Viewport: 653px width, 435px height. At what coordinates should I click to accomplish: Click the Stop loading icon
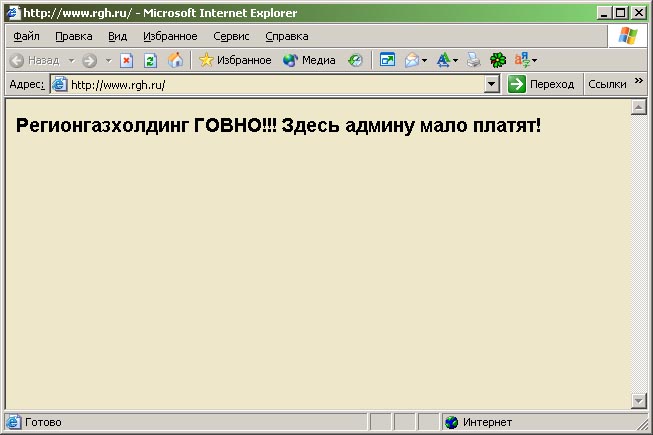click(127, 60)
